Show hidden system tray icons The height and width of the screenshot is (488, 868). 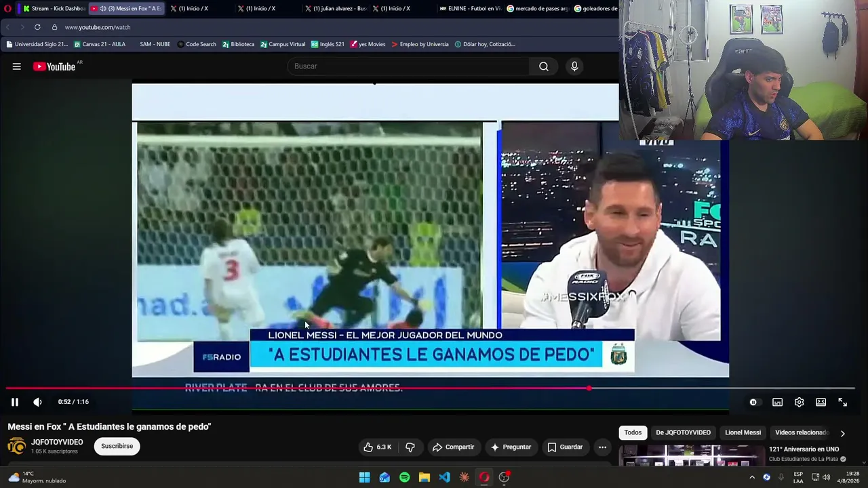(x=751, y=477)
